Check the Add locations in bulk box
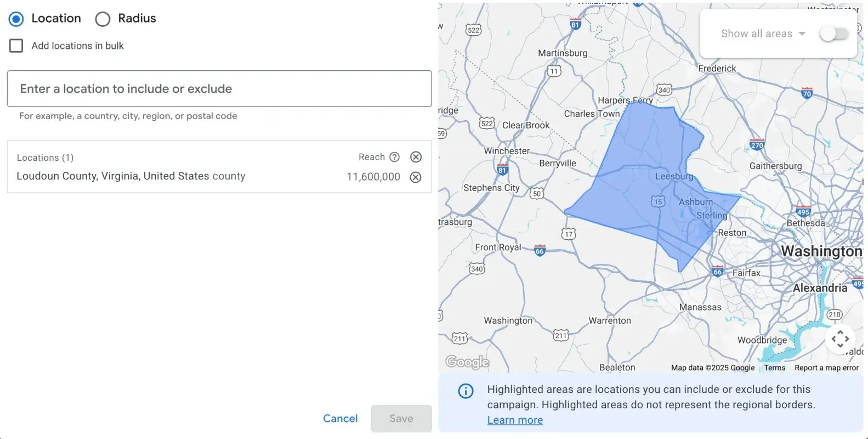The width and height of the screenshot is (868, 439). pos(16,46)
